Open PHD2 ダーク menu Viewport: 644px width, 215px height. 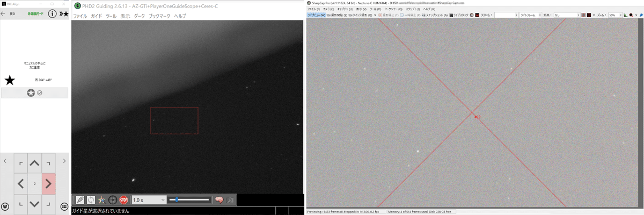[139, 16]
